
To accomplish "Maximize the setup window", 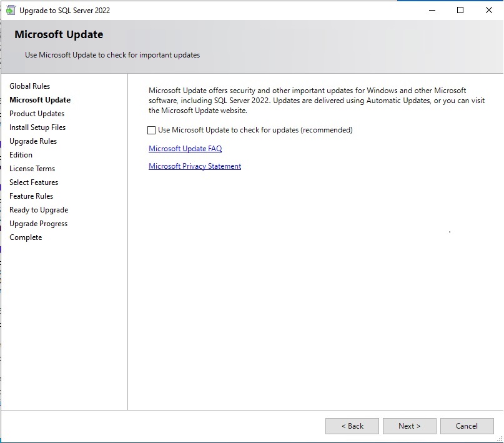I will tap(460, 10).
